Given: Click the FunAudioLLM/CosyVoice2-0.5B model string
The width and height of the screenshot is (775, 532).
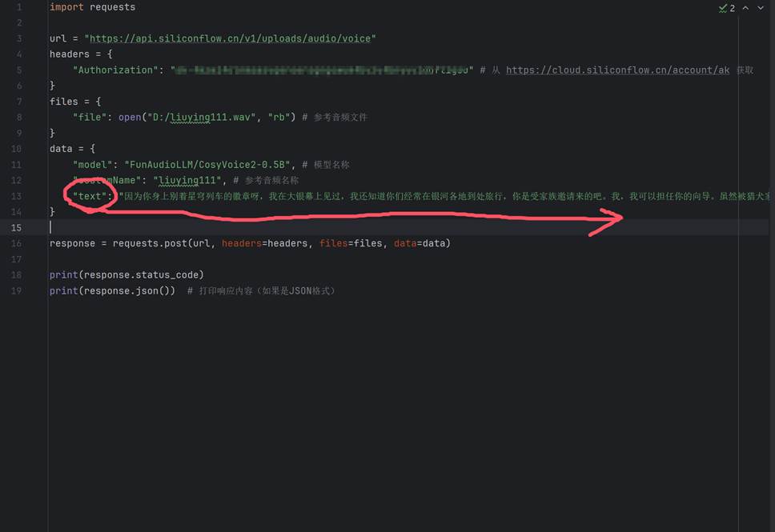Looking at the screenshot, I should click(209, 165).
